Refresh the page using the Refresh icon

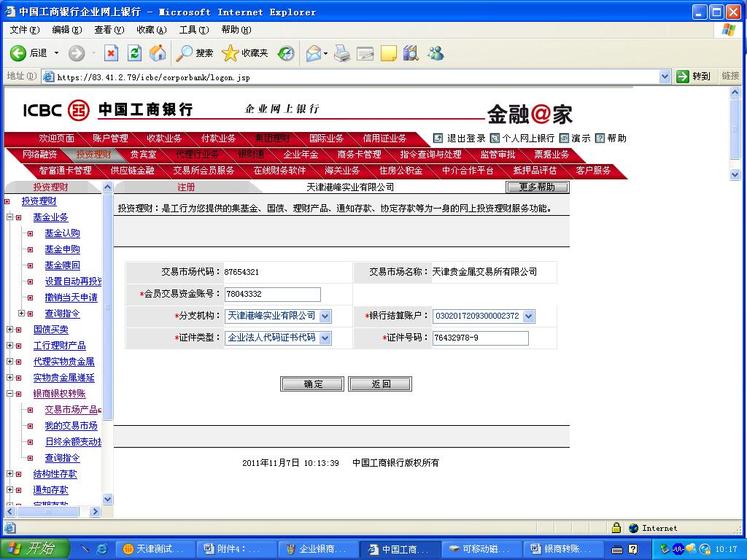point(135,52)
